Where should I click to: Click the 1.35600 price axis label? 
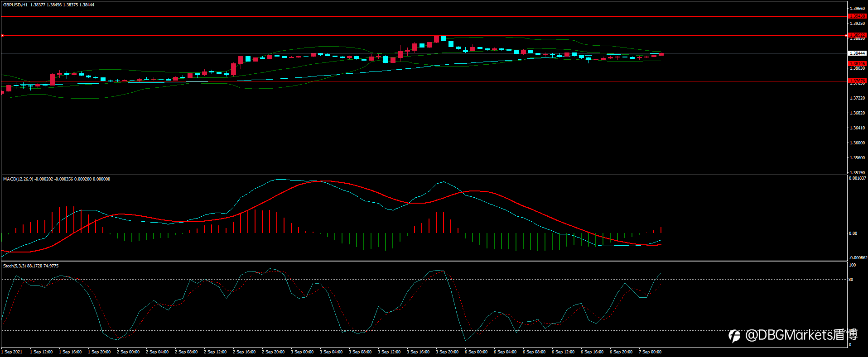click(x=857, y=158)
